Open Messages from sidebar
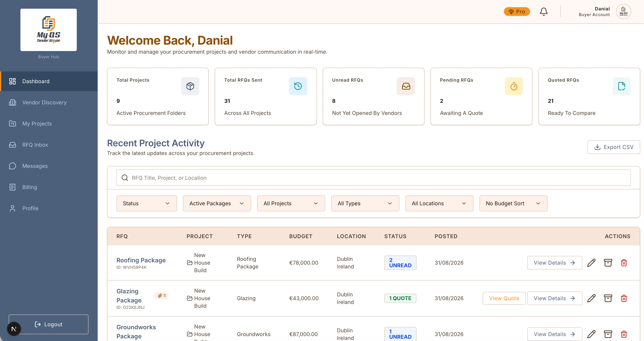 (49, 166)
